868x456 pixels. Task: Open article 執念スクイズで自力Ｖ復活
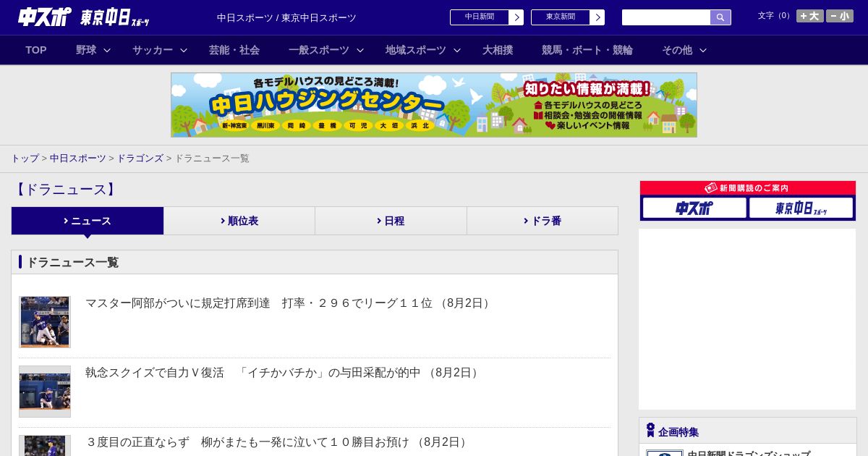click(284, 373)
